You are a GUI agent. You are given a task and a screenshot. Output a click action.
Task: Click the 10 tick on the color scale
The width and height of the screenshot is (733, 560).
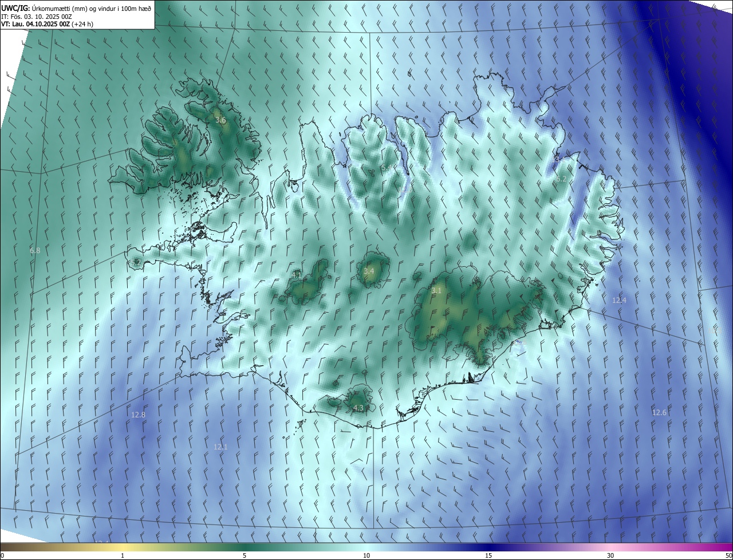[366, 556]
